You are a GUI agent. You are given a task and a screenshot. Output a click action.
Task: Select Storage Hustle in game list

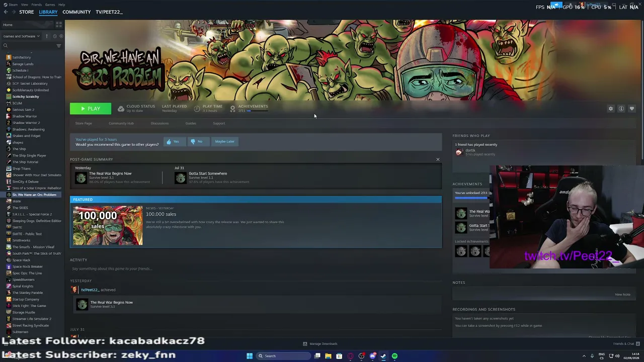[x=24, y=312]
